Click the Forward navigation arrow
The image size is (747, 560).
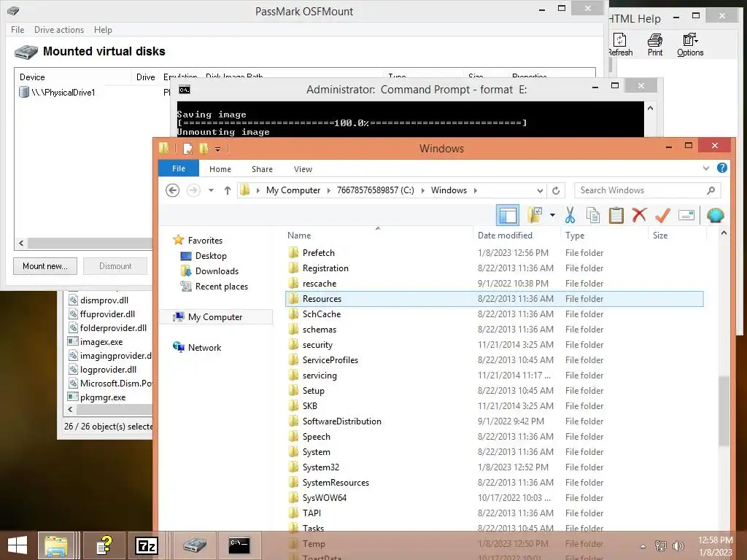point(193,190)
